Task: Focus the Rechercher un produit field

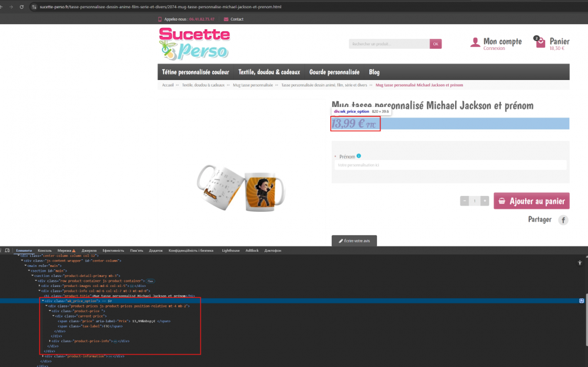Action: 389,44
